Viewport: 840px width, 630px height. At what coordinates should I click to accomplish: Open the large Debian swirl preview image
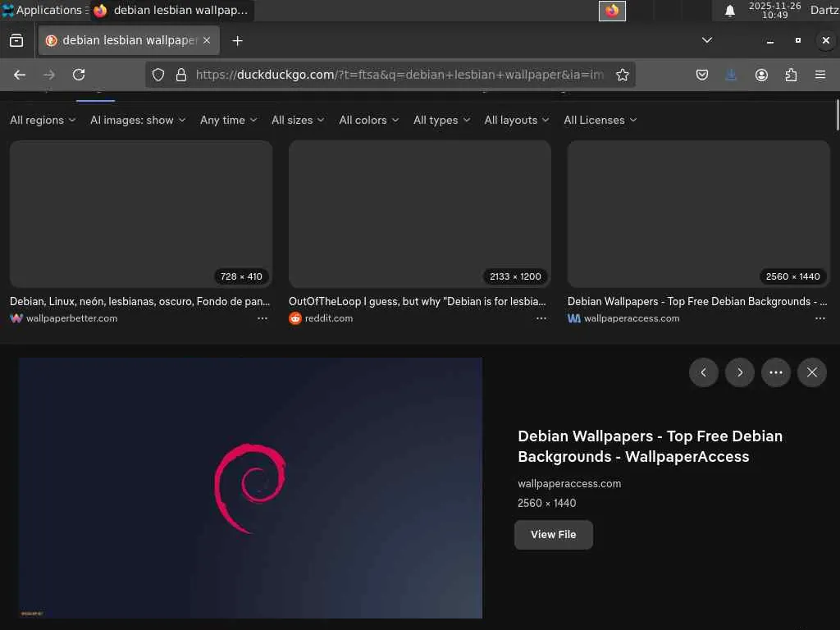[250, 488]
